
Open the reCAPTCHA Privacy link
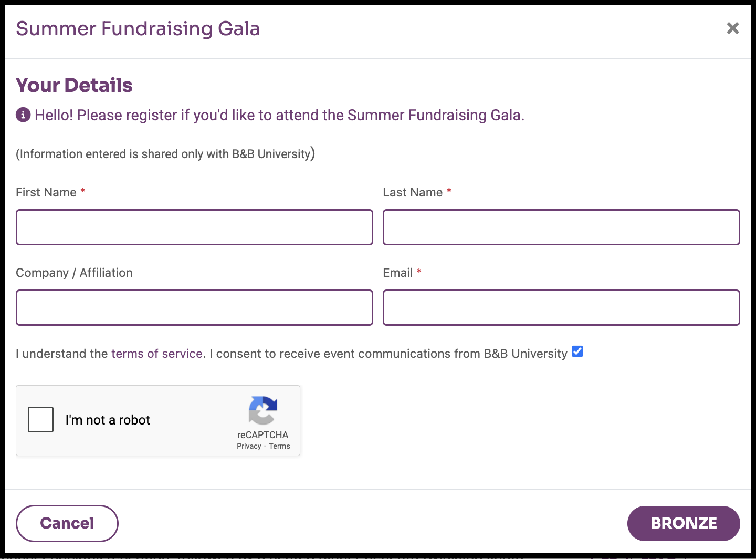pos(249,446)
